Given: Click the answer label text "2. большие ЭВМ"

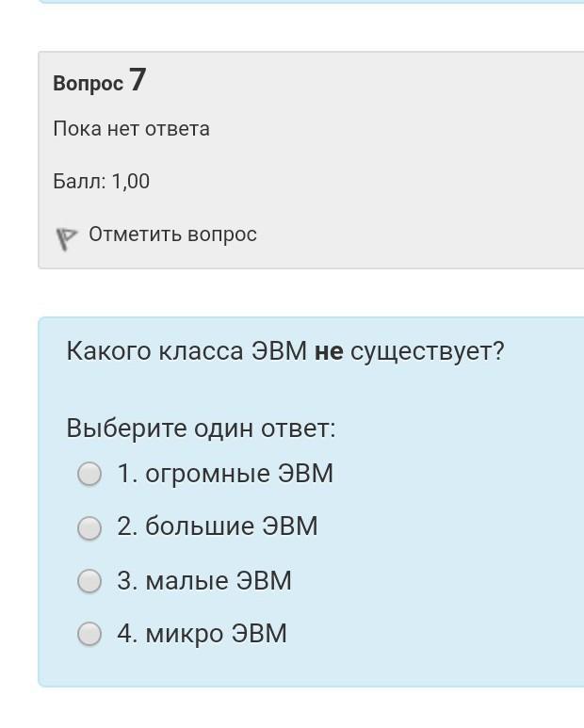Looking at the screenshot, I should (218, 526).
